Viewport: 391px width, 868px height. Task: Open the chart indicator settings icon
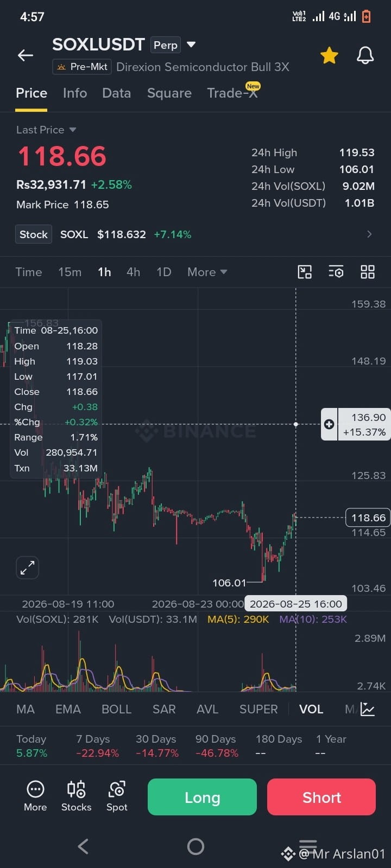coord(336,272)
